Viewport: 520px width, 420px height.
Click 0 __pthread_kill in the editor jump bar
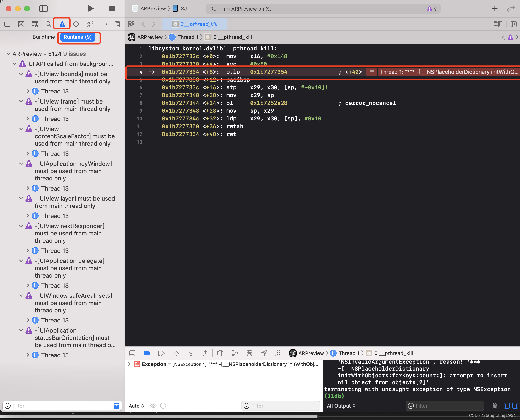pos(228,37)
